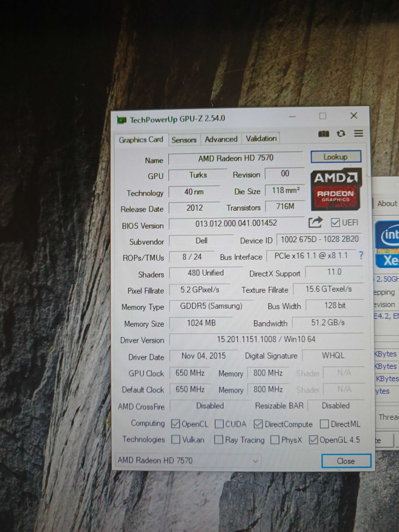Toggle the OpenGL 4.5 checkbox
The width and height of the screenshot is (399, 532).
(313, 440)
